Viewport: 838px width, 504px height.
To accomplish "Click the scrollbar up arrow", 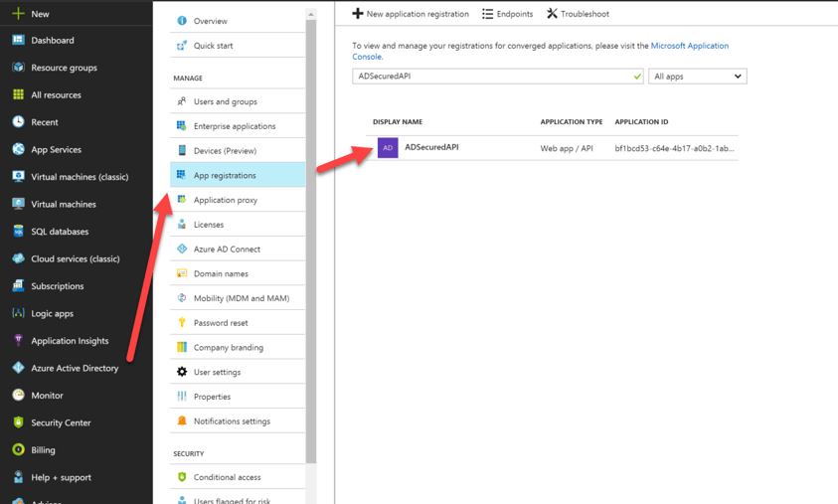I will (311, 13).
